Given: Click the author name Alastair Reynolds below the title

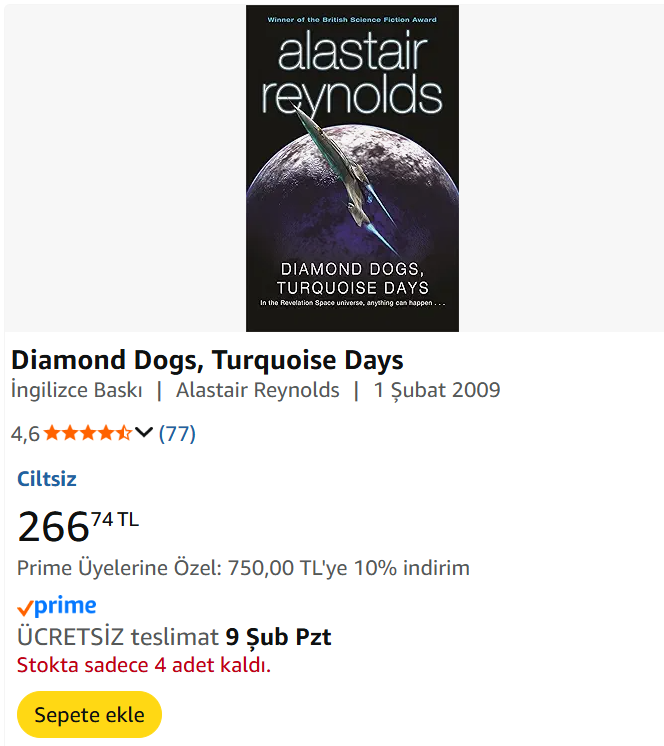Looking at the screenshot, I should pyautogui.click(x=257, y=390).
